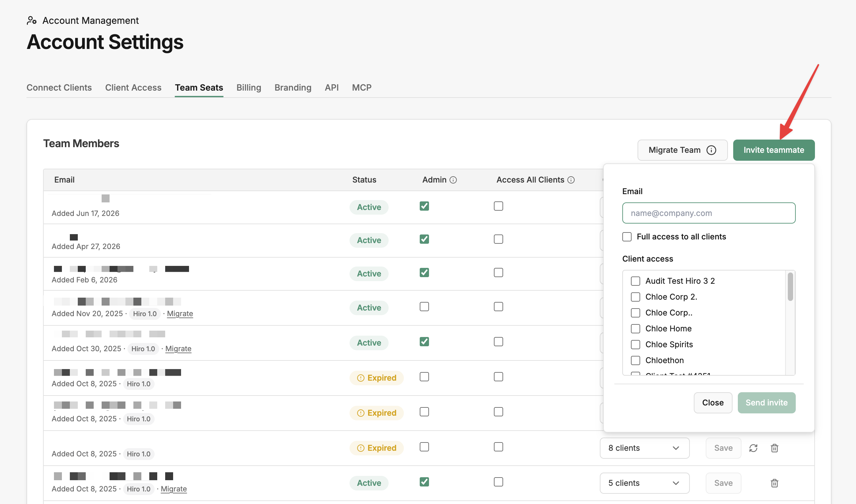Click Save in the 8 clients row

(723, 448)
